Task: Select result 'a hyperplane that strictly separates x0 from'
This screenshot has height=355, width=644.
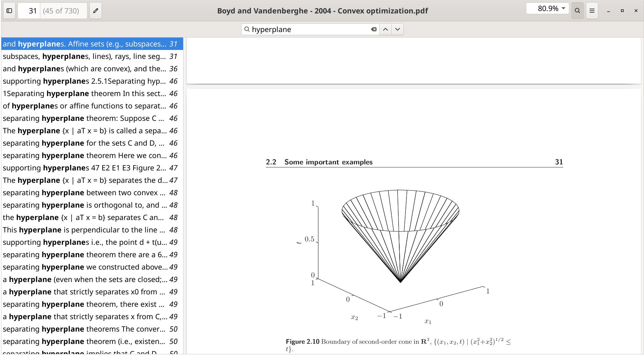Action: [92, 292]
